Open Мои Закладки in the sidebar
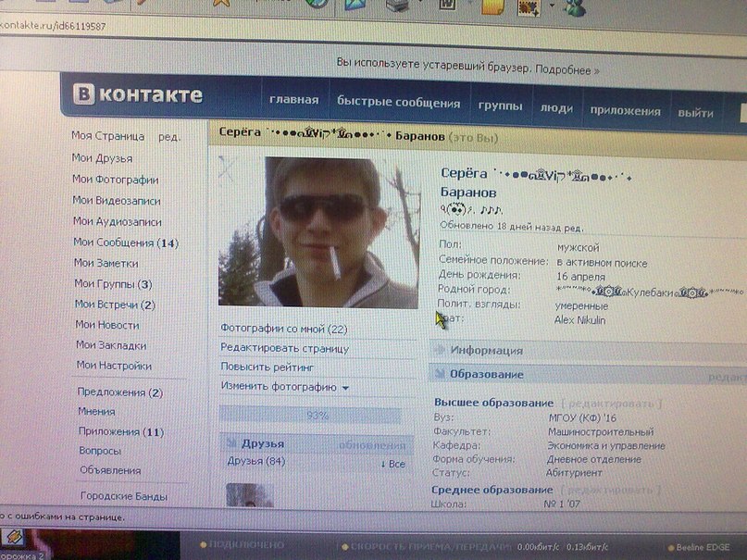This screenshot has width=747, height=560. point(111,345)
